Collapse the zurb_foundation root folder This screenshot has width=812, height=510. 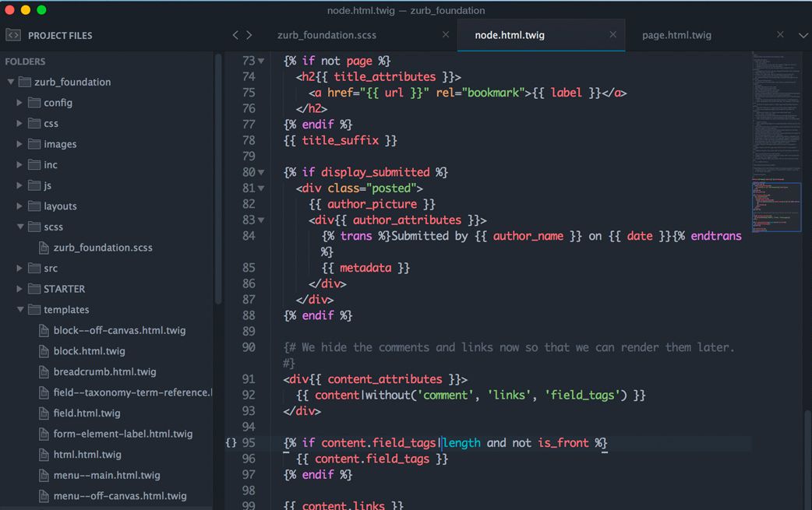(10, 82)
